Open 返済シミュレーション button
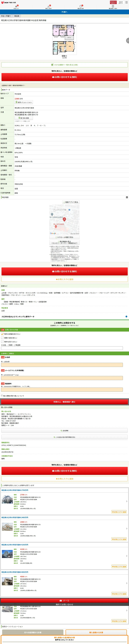The image size is (129, 644). 24,102
